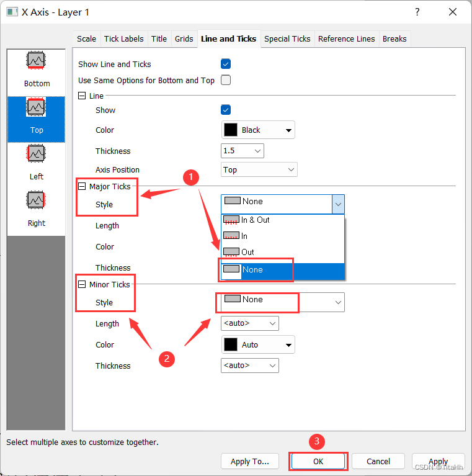This screenshot has height=476, width=472.
Task: Enable Use Same Options for Bottom and Top
Action: [226, 80]
